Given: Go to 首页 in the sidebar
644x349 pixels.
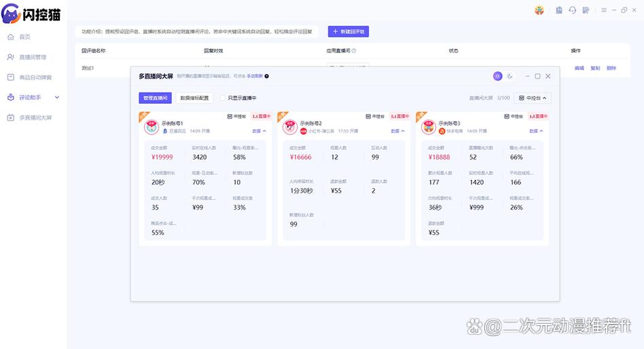Looking at the screenshot, I should [24, 37].
